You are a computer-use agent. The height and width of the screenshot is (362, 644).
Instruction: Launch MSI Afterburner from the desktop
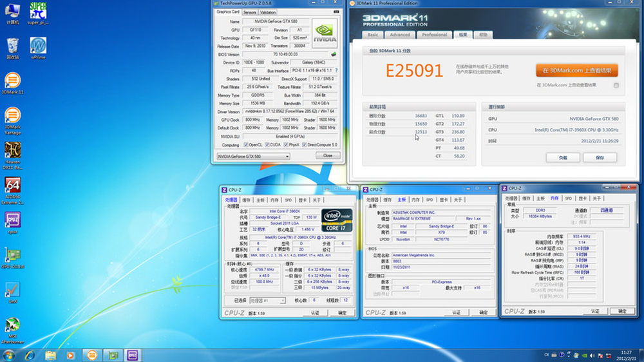click(12, 331)
